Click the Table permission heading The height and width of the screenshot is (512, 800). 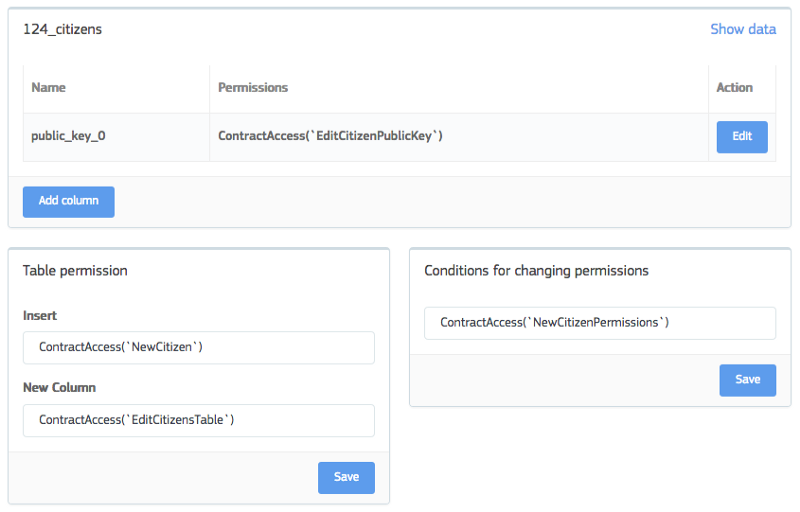click(75, 271)
